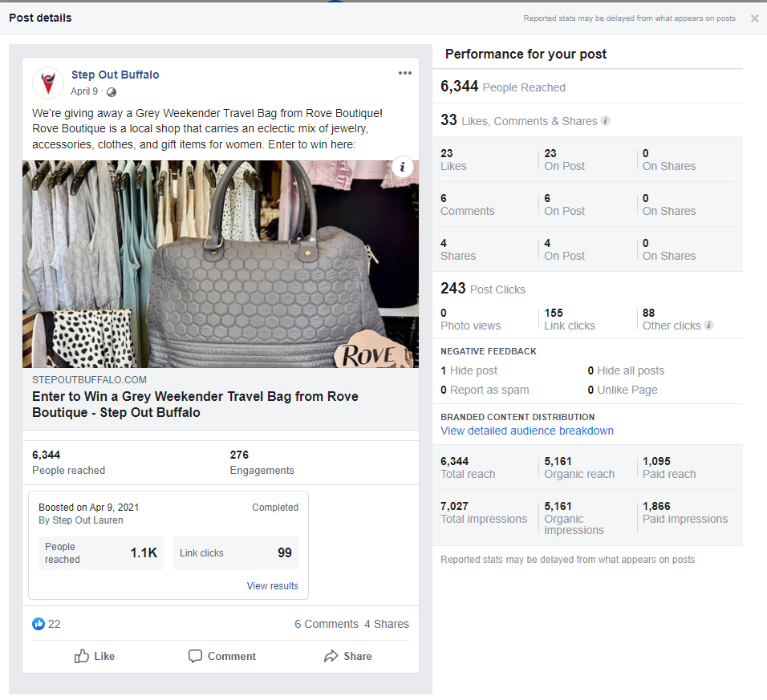The image size is (767, 700).
Task: Click Boosted on Apr 9, 2021 text
Action: [x=88, y=508]
